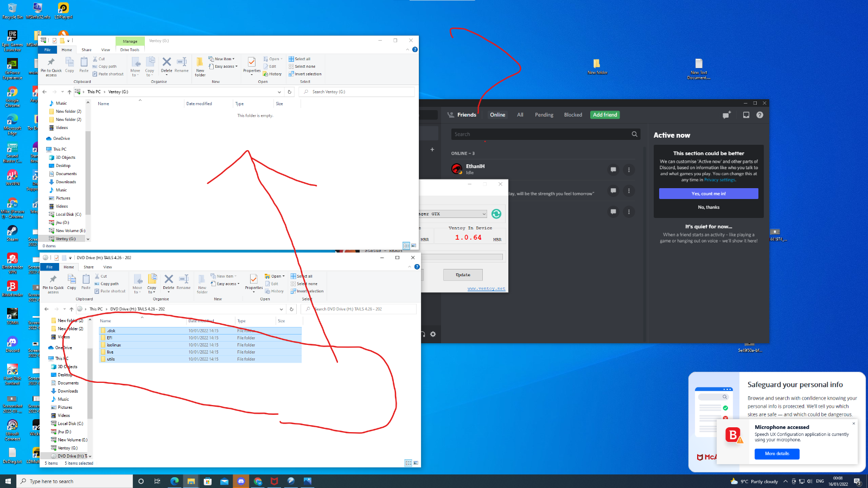This screenshot has height=488, width=868.
Task: Open the Steam desktop shortcut
Action: coord(12,234)
